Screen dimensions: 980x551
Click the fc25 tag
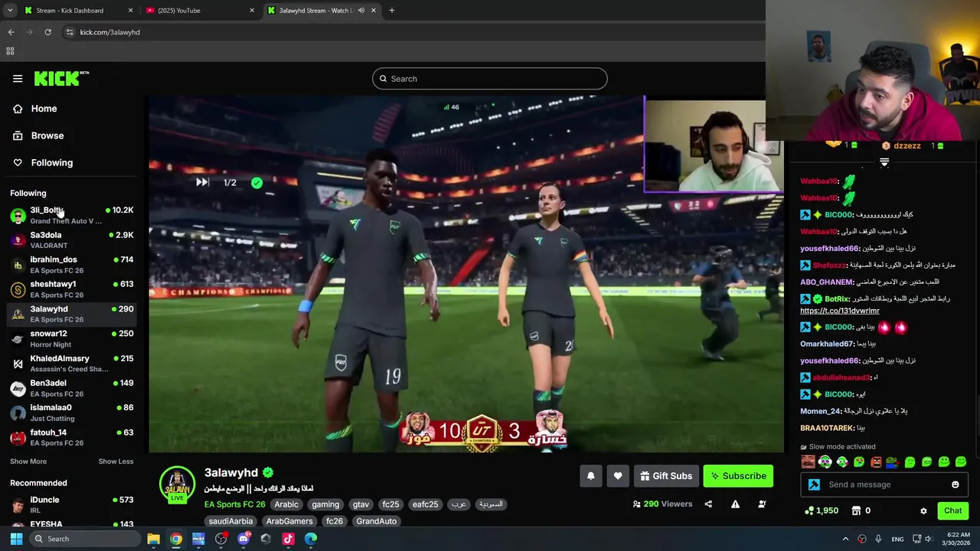click(x=390, y=504)
